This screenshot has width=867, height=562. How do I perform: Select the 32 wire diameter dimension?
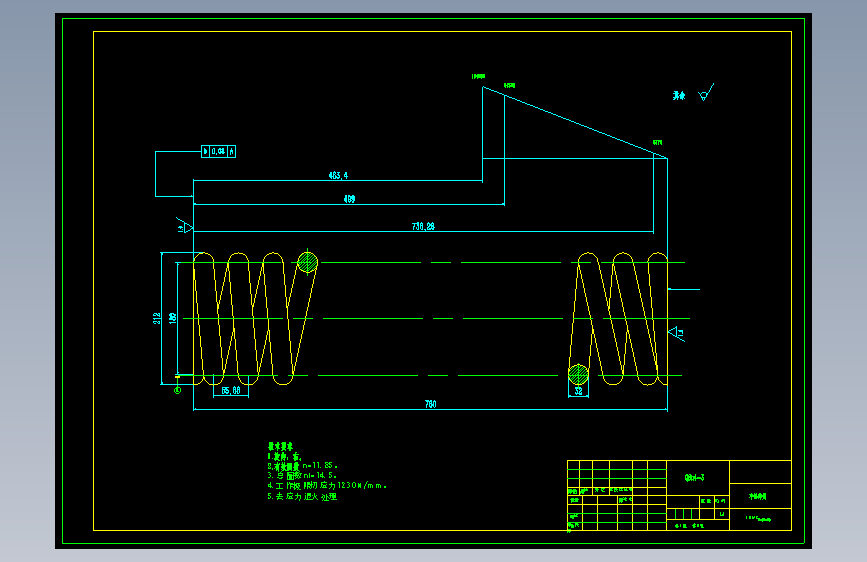tap(578, 391)
